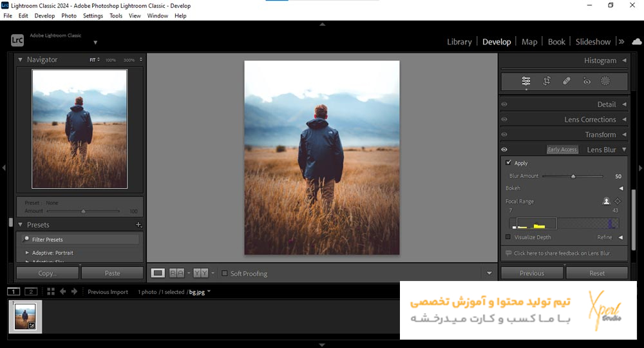
Task: Click the Paste button
Action: 112,273
